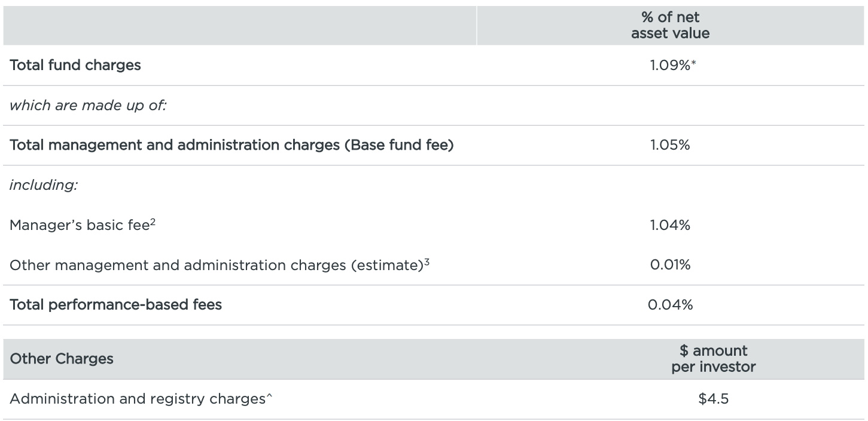The height and width of the screenshot is (421, 868).
Task: Click the 0.04% performance-based fees value
Action: [x=670, y=305]
